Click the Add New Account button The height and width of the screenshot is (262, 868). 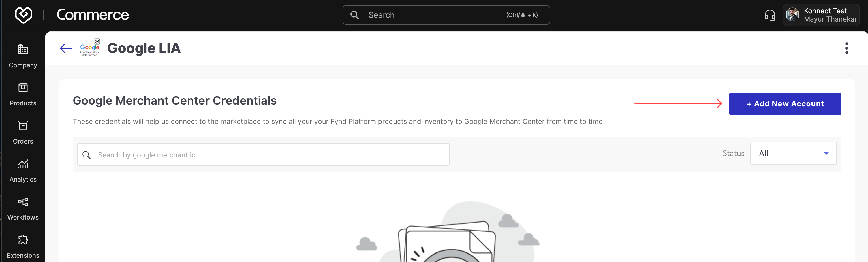pyautogui.click(x=785, y=104)
